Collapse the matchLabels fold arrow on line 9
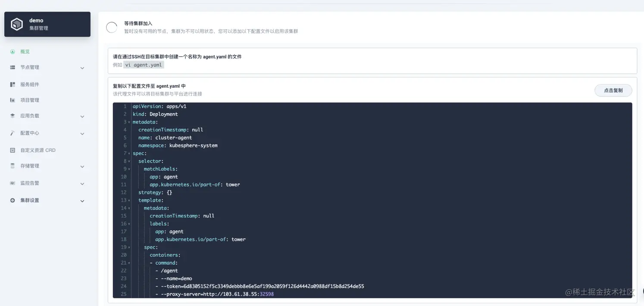This screenshot has width=644, height=306. click(x=129, y=169)
